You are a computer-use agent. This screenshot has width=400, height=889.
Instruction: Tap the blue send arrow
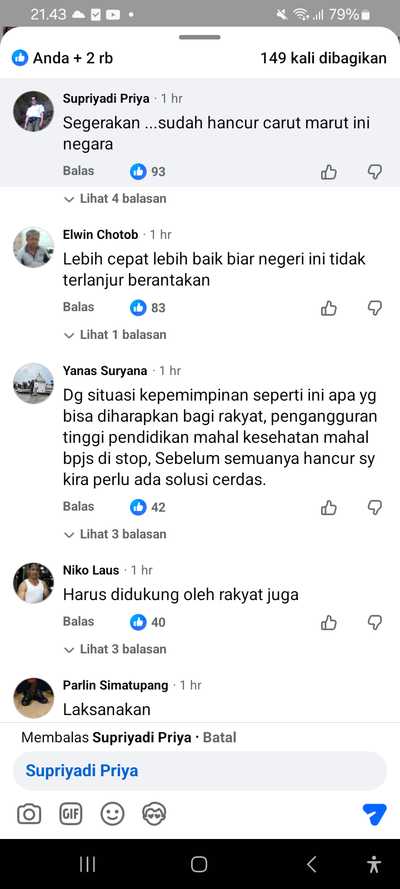[375, 814]
